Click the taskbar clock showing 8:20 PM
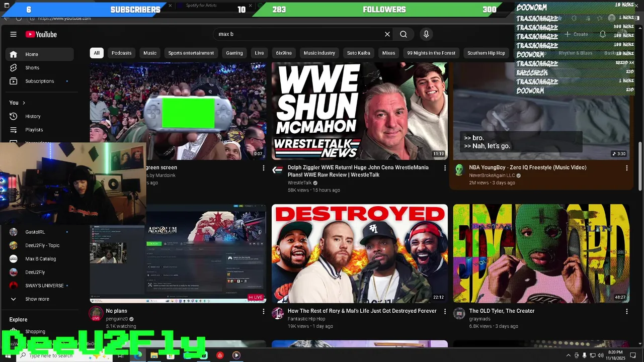The width and height of the screenshot is (644, 362). tap(615, 355)
